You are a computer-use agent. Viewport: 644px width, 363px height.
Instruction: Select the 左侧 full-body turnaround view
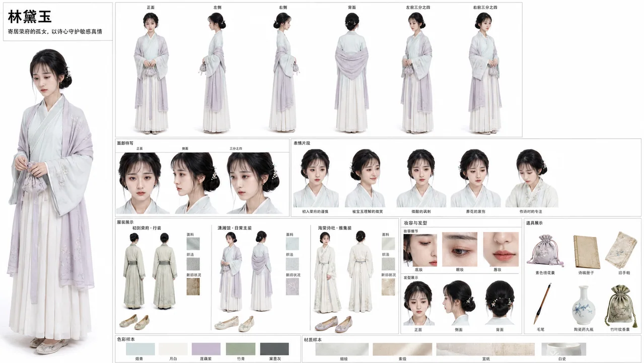217,73
